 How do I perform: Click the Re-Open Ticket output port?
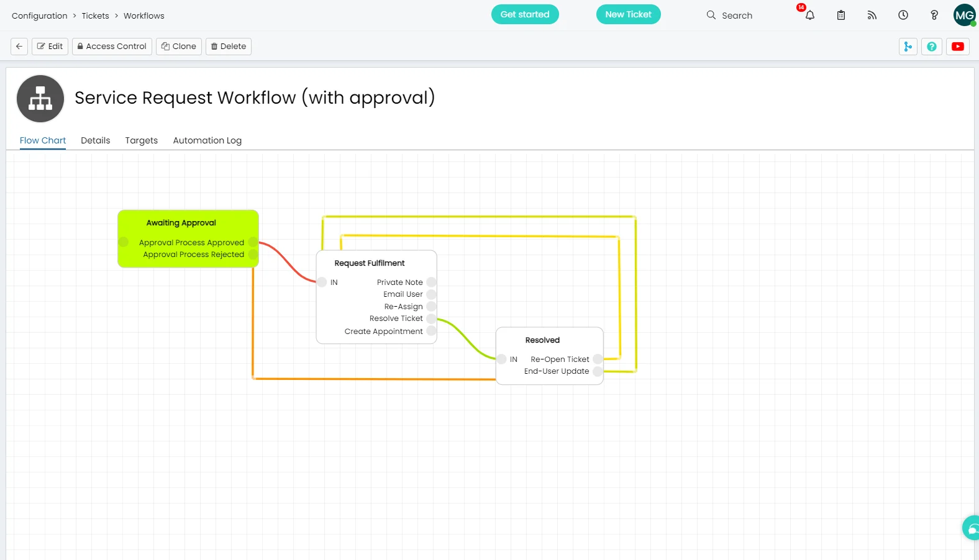[x=598, y=359]
